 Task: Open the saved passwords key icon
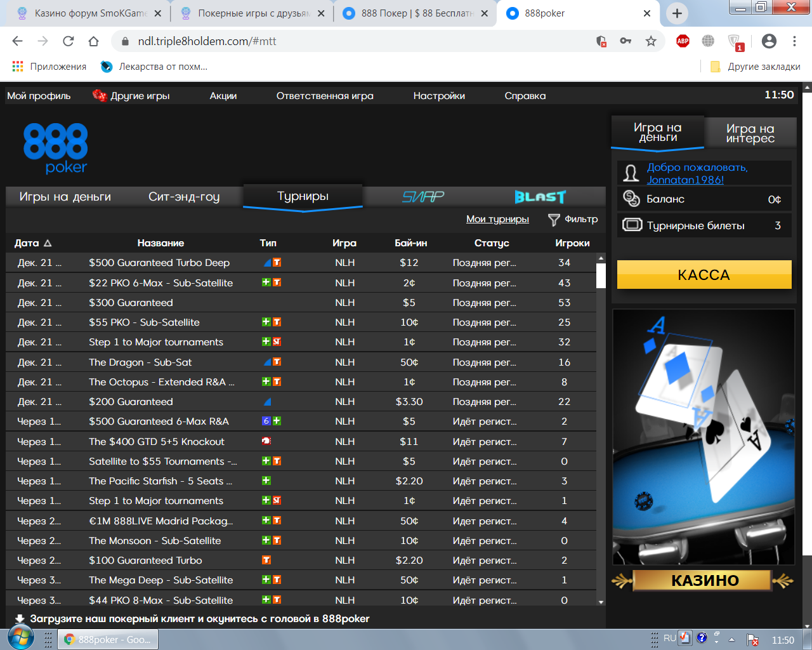click(625, 41)
